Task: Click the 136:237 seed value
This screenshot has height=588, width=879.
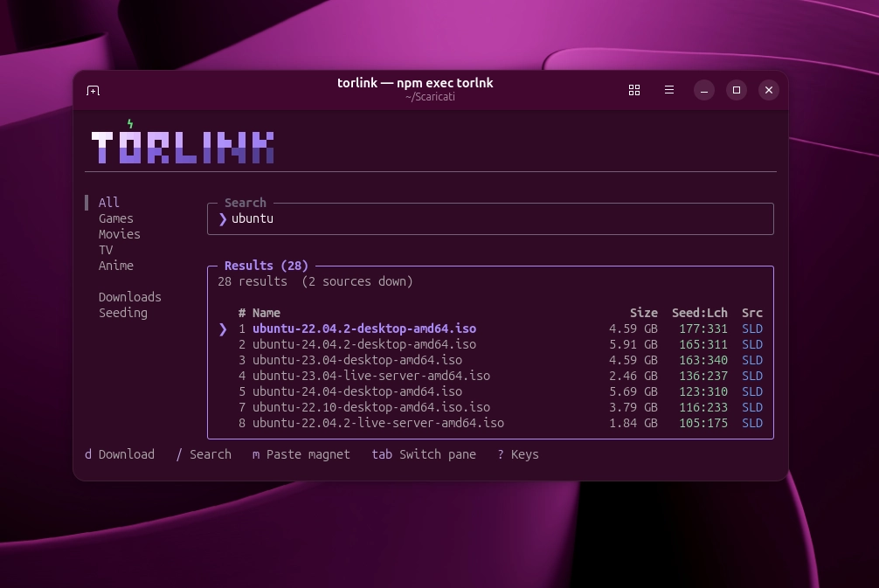Action: (x=703, y=376)
